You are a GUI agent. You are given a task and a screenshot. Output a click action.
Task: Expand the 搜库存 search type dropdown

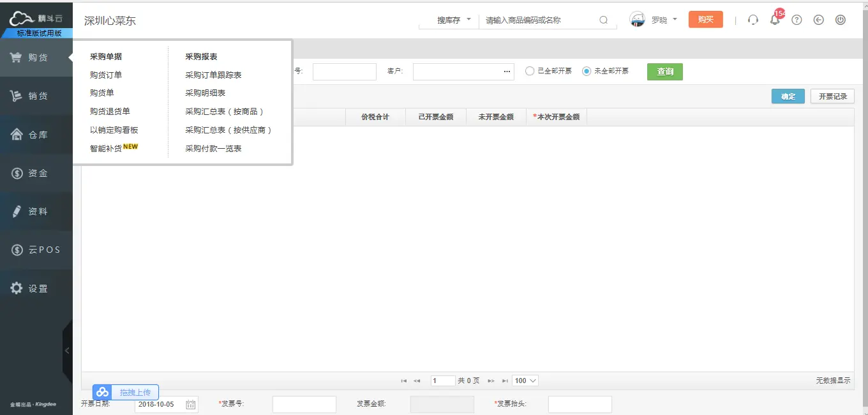(453, 20)
